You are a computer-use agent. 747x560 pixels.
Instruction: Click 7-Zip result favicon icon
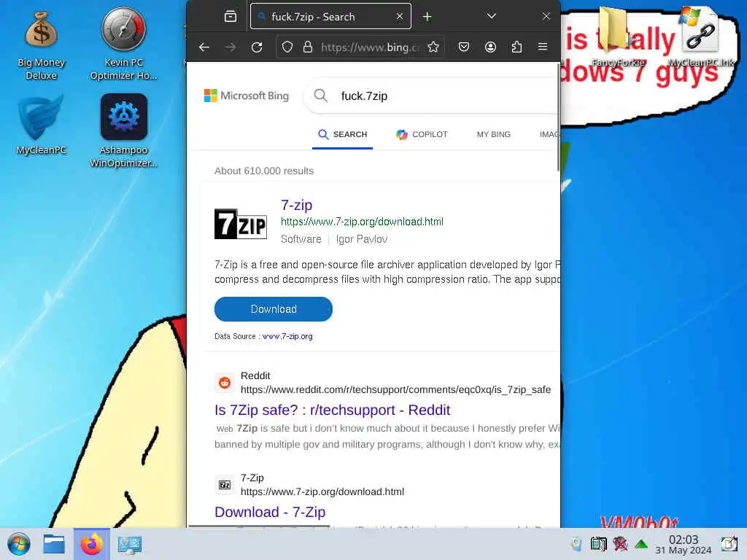(225, 485)
